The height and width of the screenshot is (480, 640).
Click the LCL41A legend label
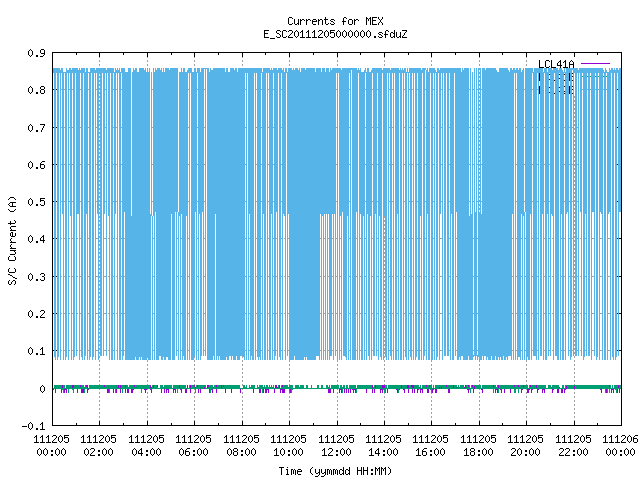(556, 64)
